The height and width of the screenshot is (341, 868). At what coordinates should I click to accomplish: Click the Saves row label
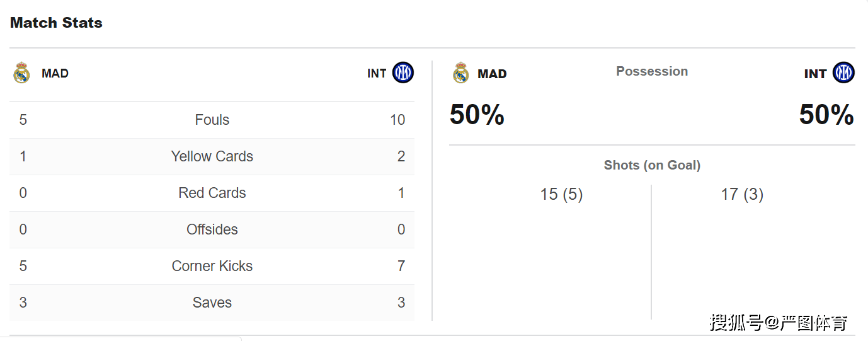(x=212, y=303)
